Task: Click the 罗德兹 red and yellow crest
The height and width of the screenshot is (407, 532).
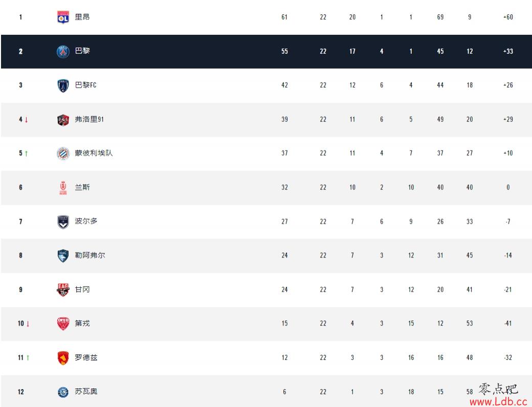Action: tap(63, 358)
